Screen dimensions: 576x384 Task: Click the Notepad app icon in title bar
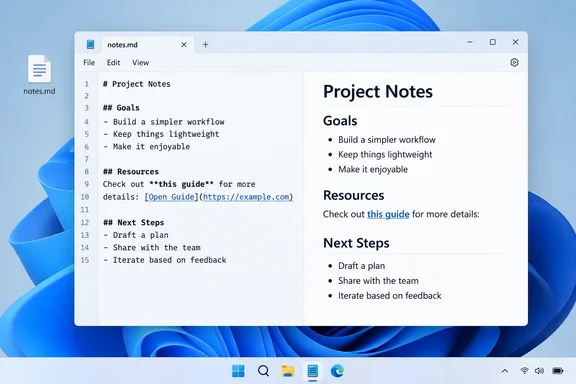click(x=90, y=44)
